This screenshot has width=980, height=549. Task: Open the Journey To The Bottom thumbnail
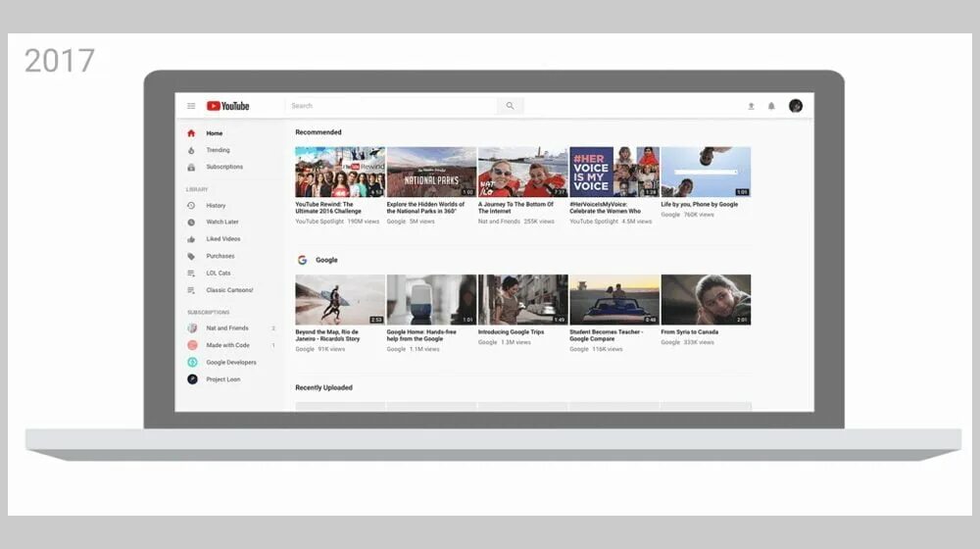522,172
